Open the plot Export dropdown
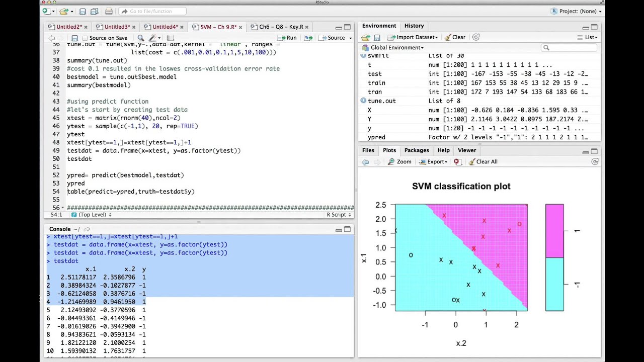The image size is (644, 362). [x=433, y=161]
